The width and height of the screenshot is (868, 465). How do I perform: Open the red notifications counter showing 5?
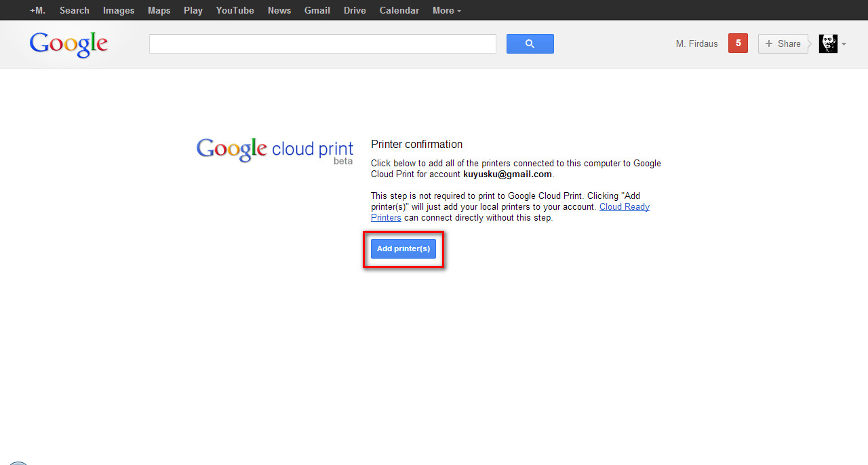(x=738, y=43)
